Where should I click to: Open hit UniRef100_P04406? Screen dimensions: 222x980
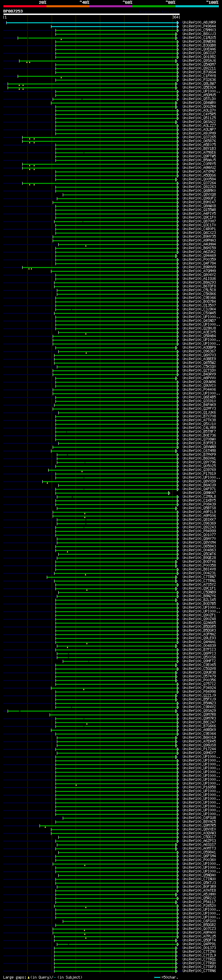pos(199,390)
